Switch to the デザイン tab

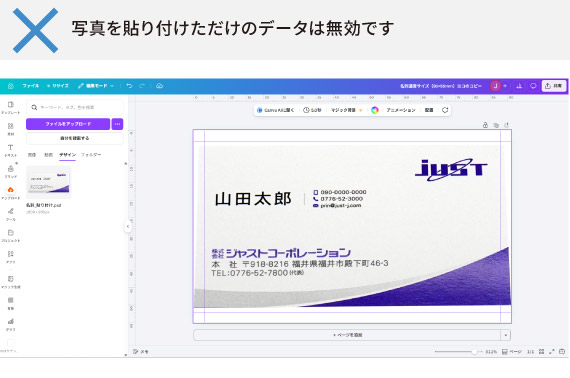(68, 155)
